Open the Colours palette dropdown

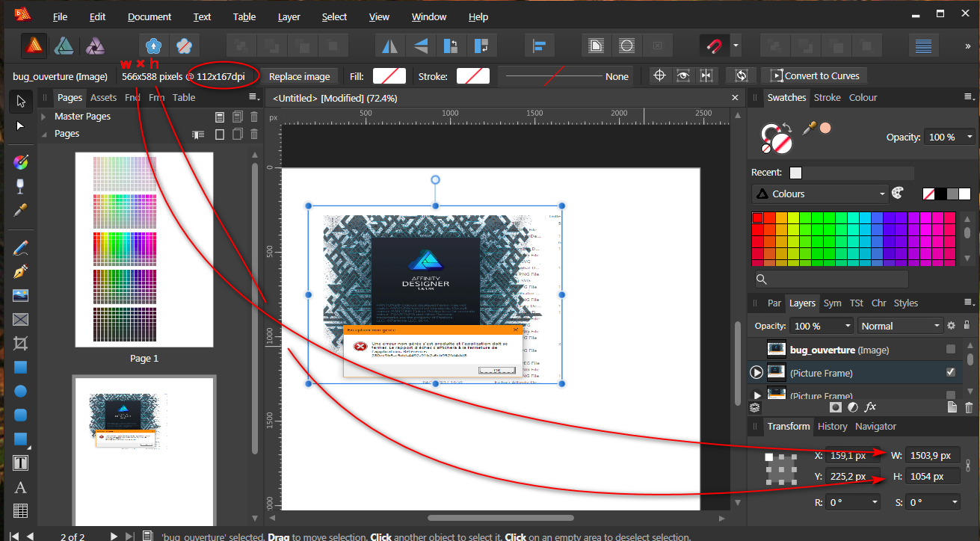point(819,194)
